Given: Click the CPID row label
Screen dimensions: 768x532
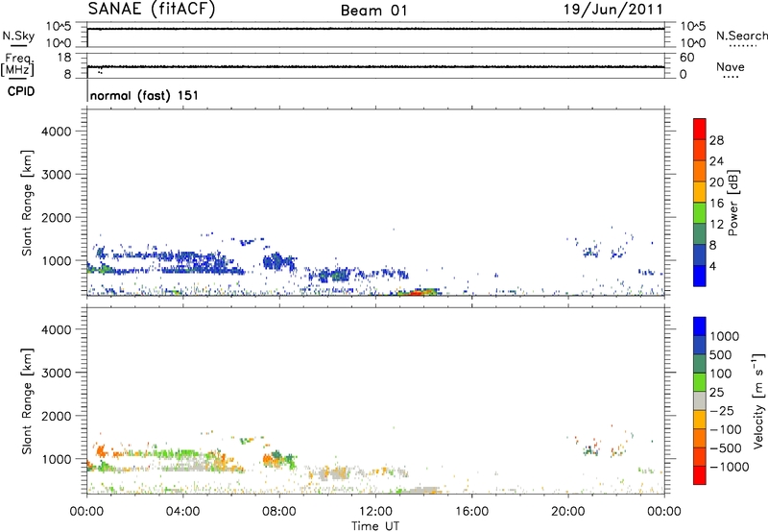Looking at the screenshot, I should (x=21, y=91).
